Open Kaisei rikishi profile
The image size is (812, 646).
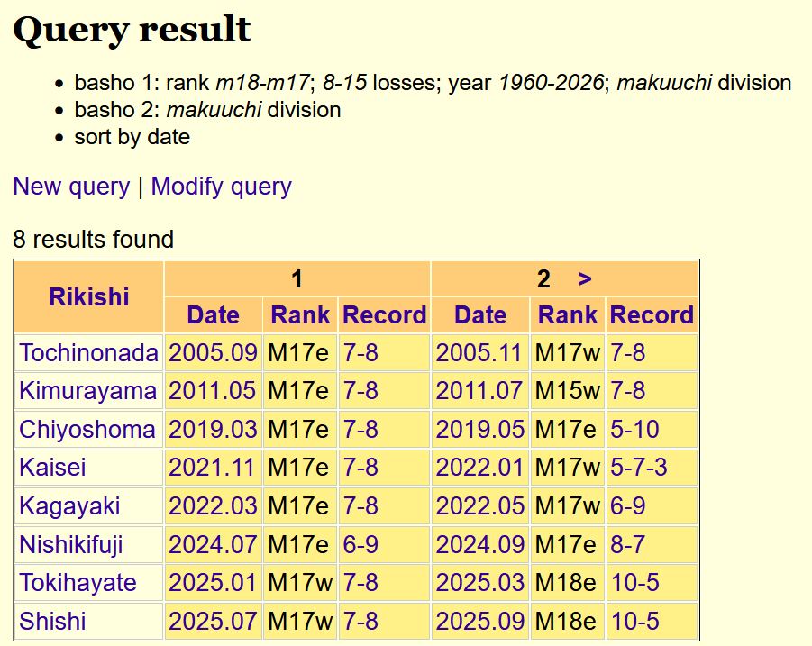[x=52, y=468]
